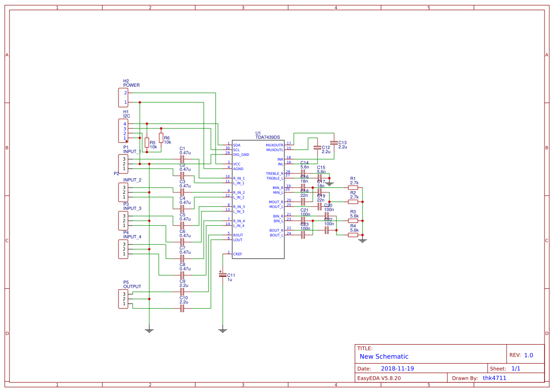554x392 pixels.
Task: Click the INPUT_2 connector label
Action: pyautogui.click(x=132, y=180)
